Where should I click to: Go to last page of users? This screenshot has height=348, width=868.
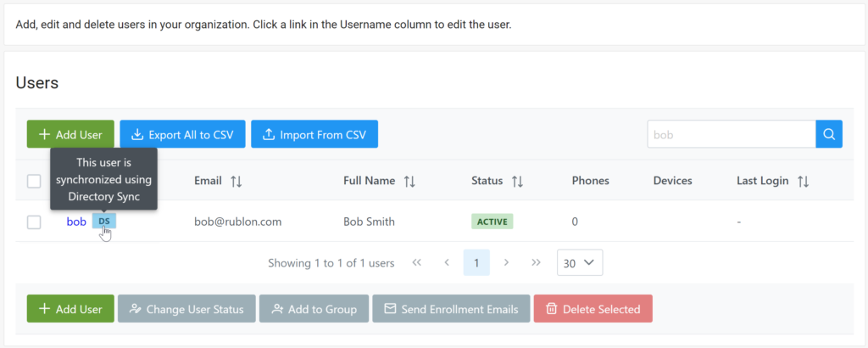pyautogui.click(x=536, y=263)
